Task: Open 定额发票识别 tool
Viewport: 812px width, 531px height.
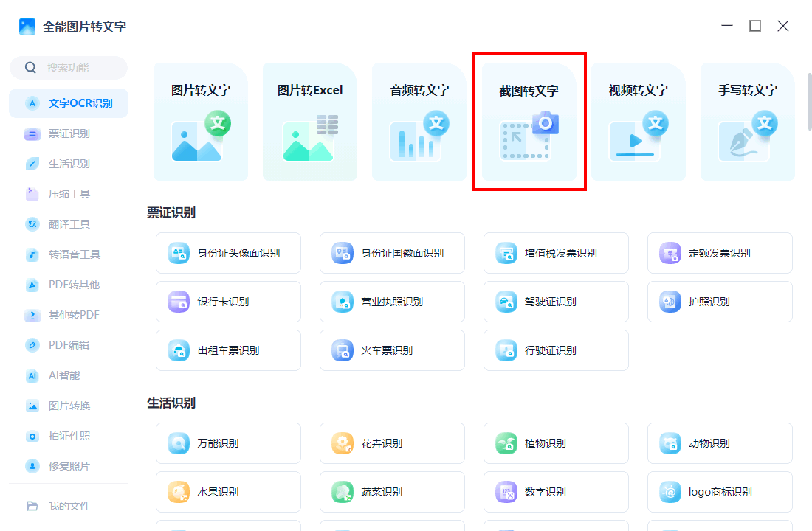Action: pos(720,253)
